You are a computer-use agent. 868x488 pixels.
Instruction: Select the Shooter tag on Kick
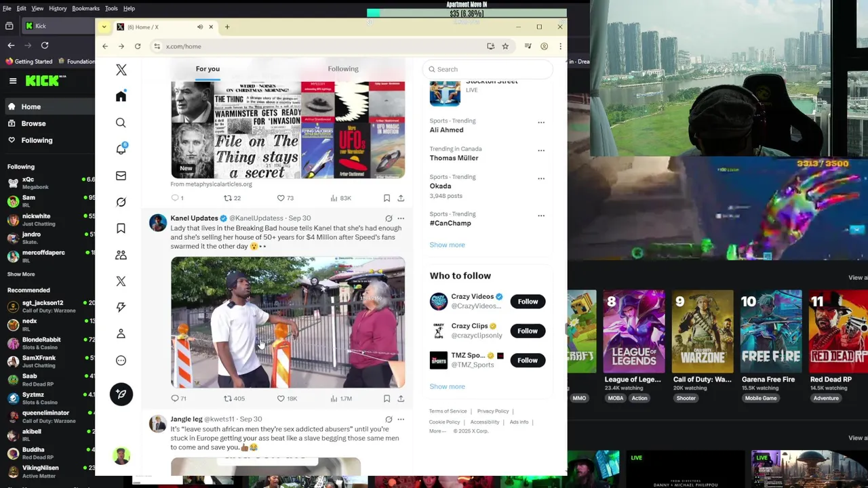[686, 398]
